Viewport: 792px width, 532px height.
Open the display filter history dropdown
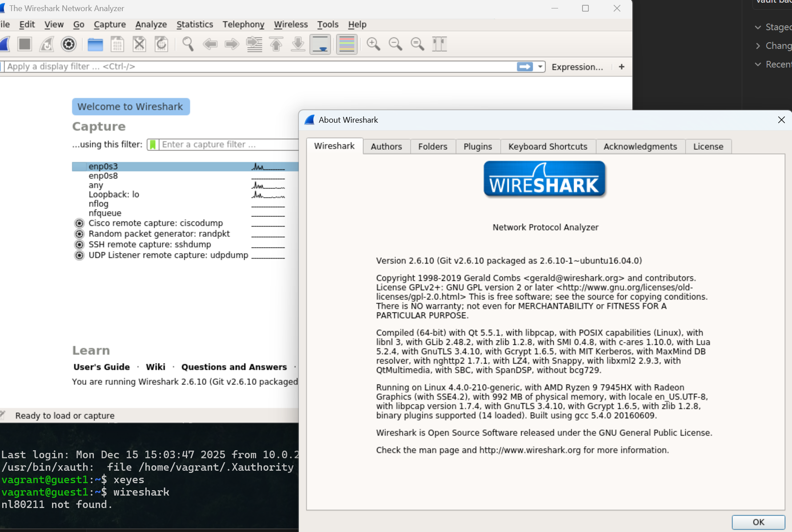540,67
